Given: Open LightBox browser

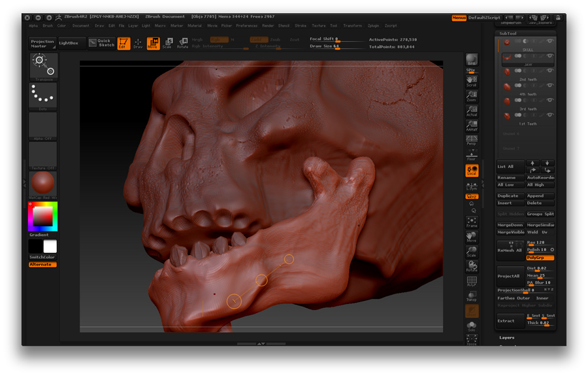Looking at the screenshot, I should click(x=72, y=43).
